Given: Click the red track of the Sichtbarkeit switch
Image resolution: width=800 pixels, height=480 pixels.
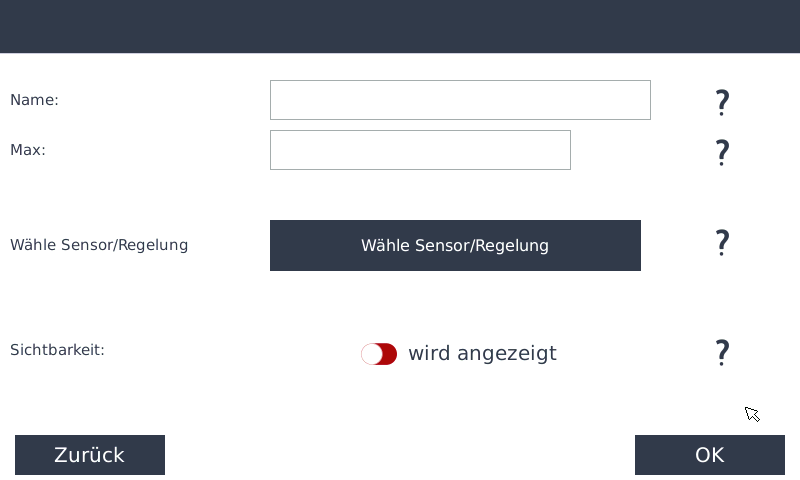Looking at the screenshot, I should [x=389, y=354].
